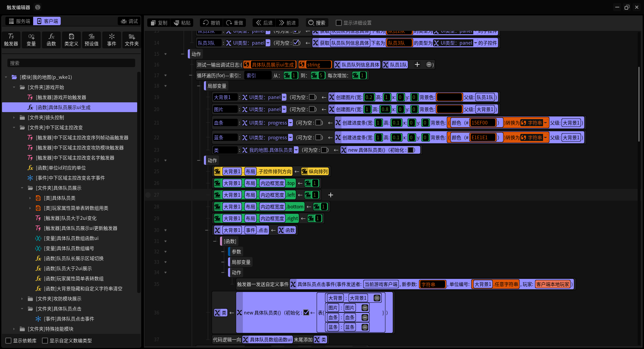Collapse the 游戏开始 folder
Screen dimensions: 644x349
pos(14,87)
